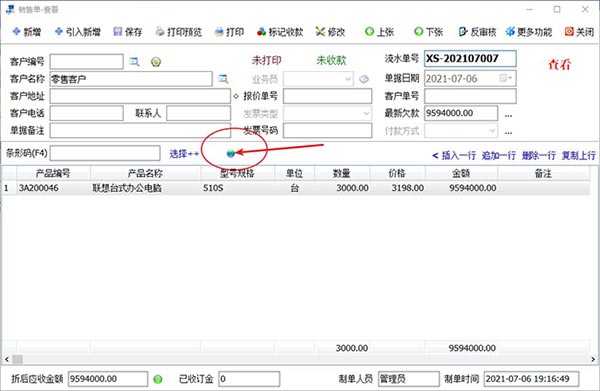600x391 pixels.
Task: Click the globe icon next to 选择++
Action: (231, 153)
